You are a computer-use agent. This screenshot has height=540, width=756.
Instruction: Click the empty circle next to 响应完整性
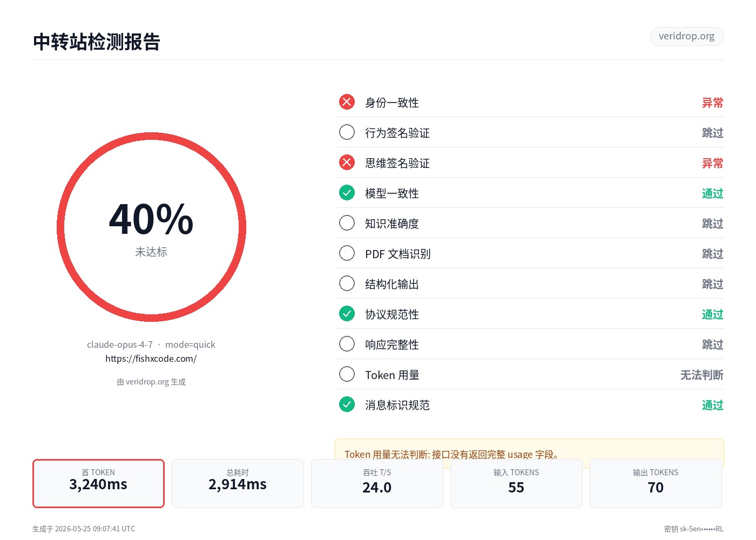[x=347, y=344]
